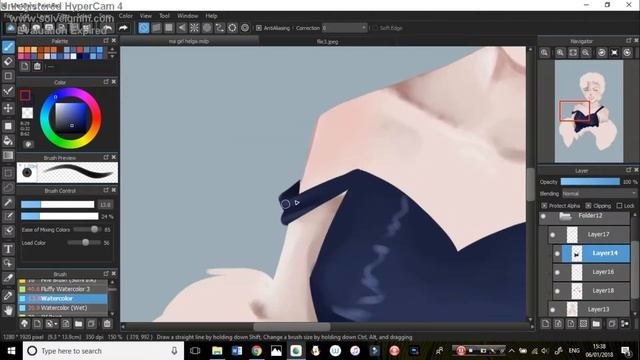Click the layer Opacity slider

tap(590, 182)
